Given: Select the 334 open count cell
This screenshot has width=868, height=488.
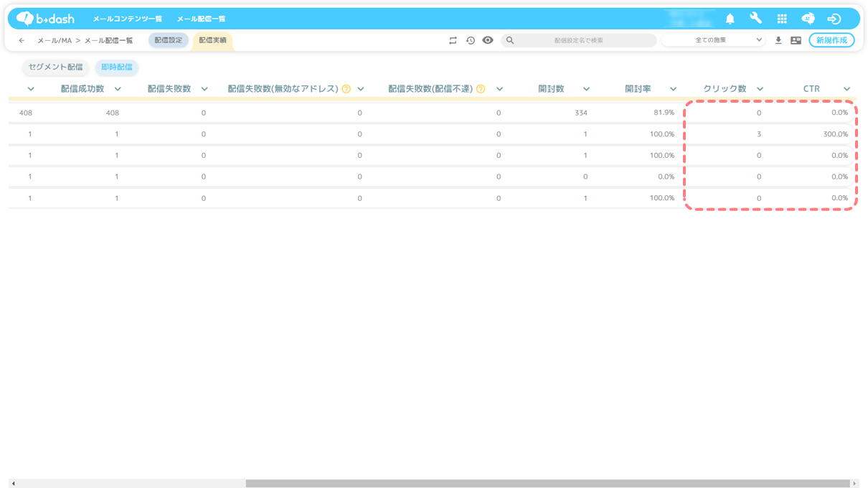Looking at the screenshot, I should [x=581, y=113].
